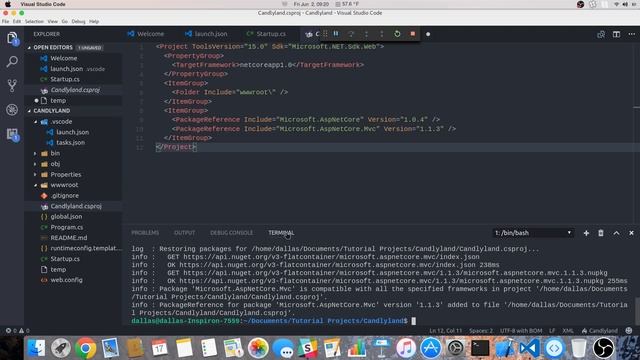Click the errors and warnings status indicator

tap(18, 331)
